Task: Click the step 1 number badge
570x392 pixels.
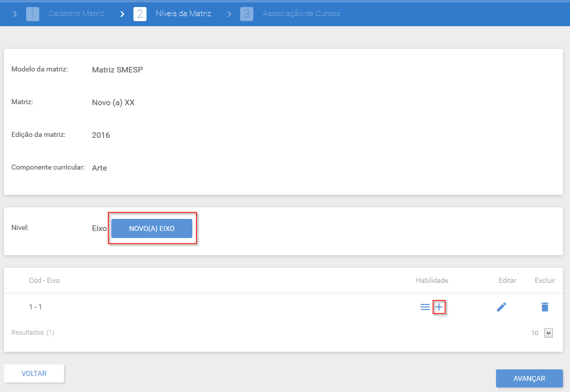Action: tap(33, 14)
